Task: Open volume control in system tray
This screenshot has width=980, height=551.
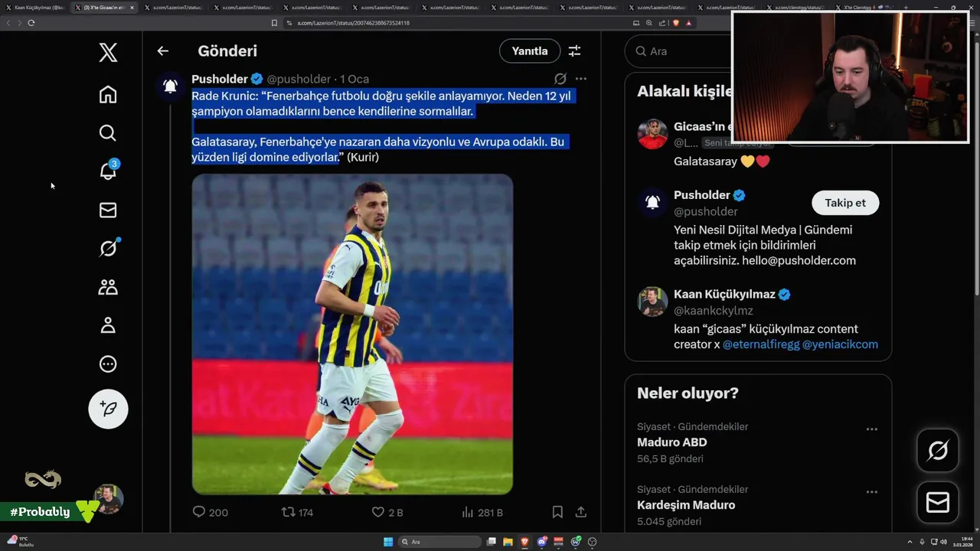Action: click(944, 542)
